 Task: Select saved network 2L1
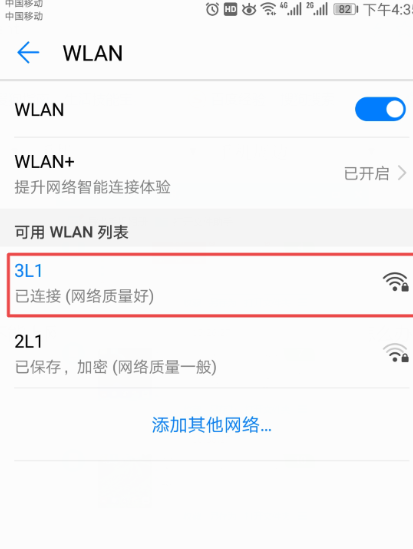[211, 353]
